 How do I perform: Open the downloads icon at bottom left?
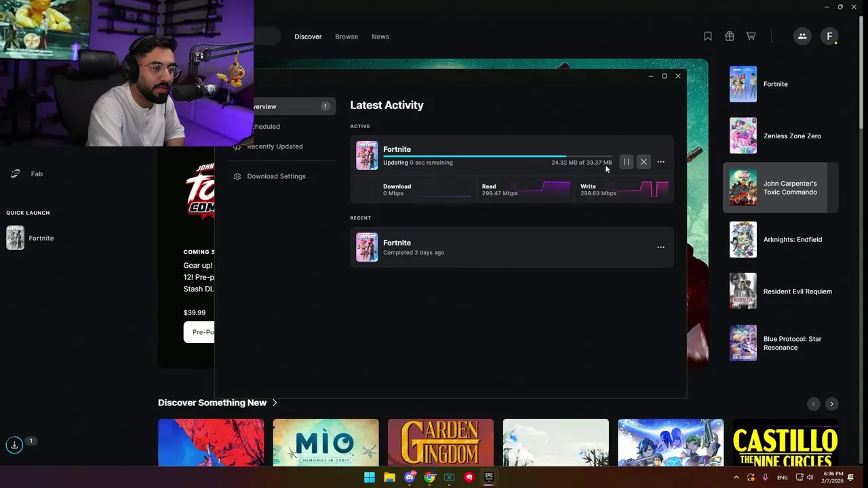click(x=14, y=445)
